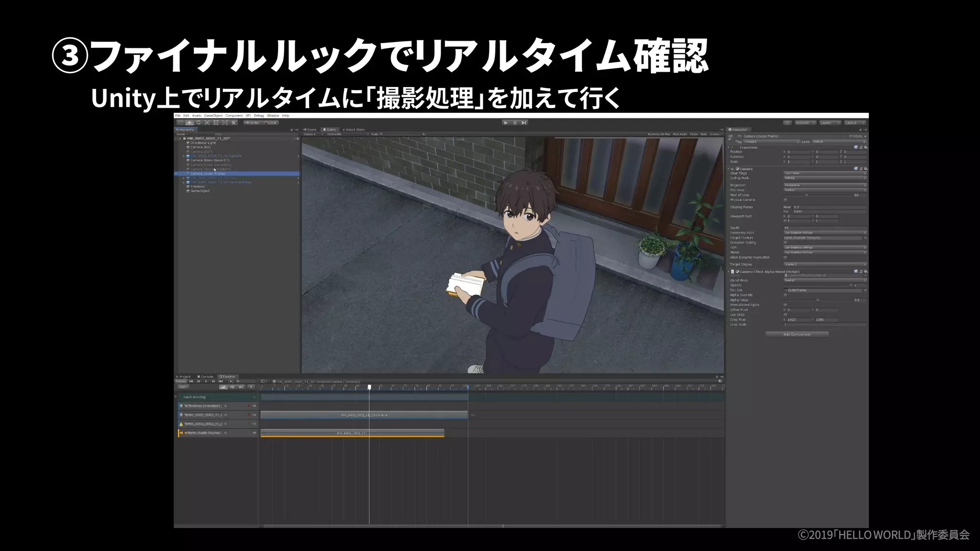Jump to Timeline end
The image size is (980, 551).
221,382
